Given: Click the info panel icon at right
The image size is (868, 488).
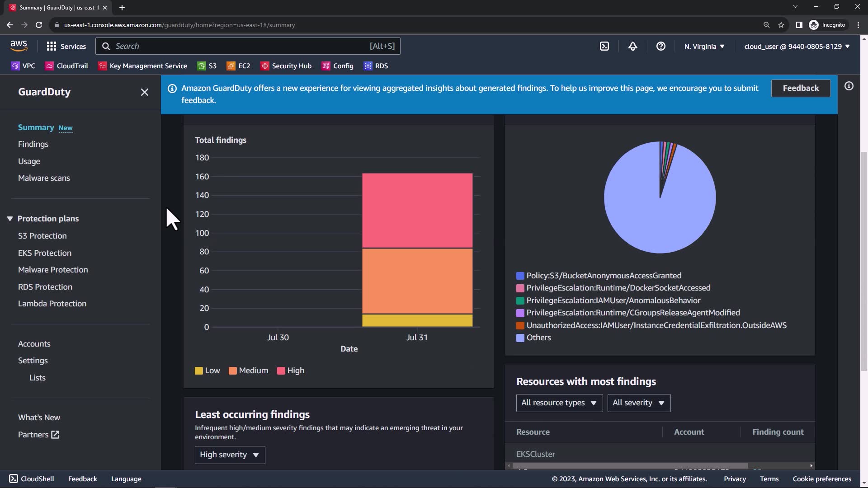Looking at the screenshot, I should pyautogui.click(x=849, y=86).
